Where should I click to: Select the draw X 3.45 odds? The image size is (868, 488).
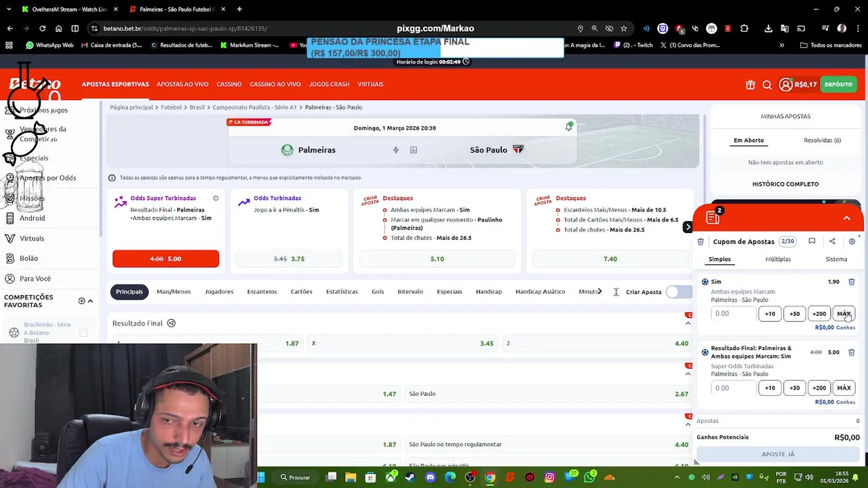coord(403,344)
